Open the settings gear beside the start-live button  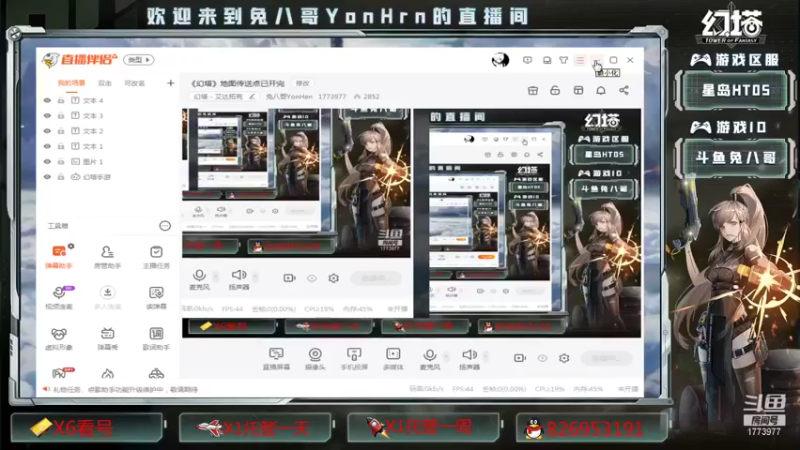564,358
